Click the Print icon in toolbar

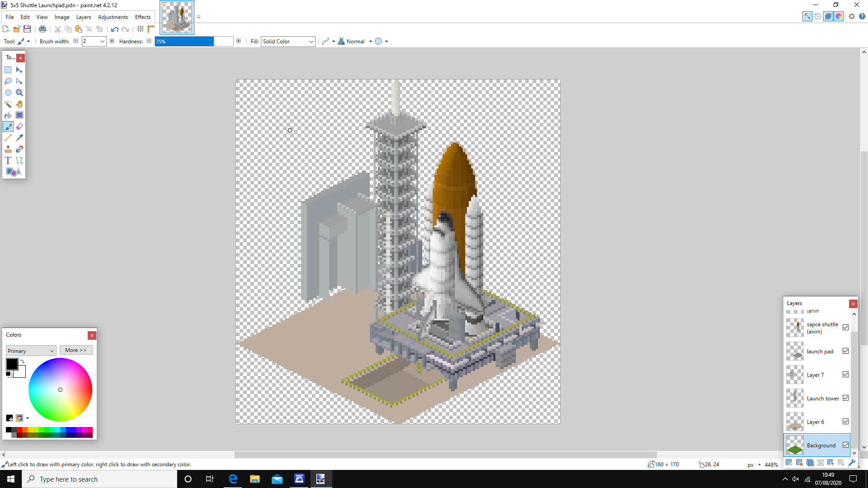point(42,29)
